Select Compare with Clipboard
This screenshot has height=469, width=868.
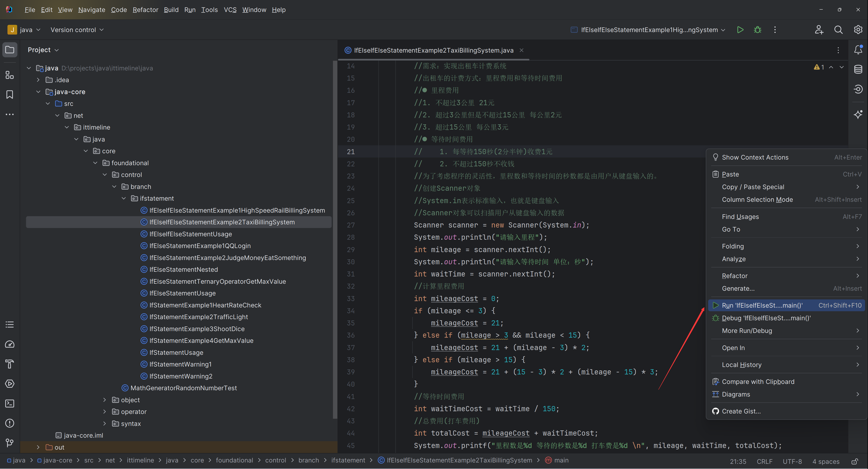(786, 381)
